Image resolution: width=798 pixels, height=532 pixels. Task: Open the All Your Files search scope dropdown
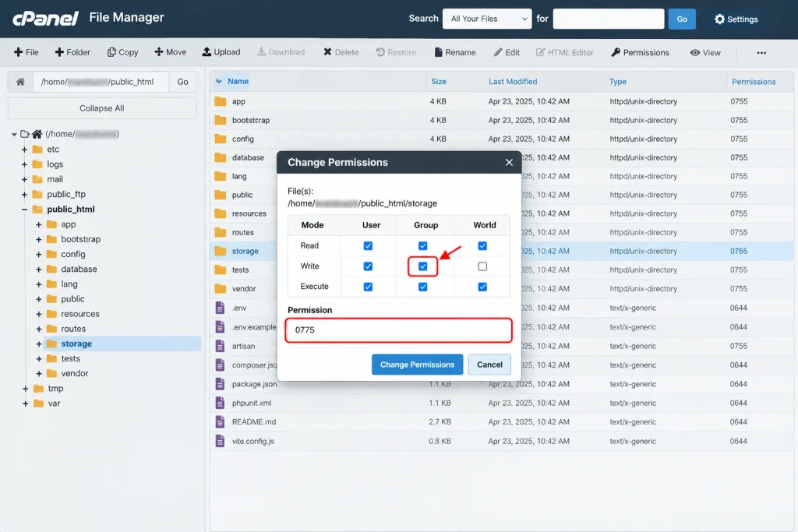tap(487, 19)
